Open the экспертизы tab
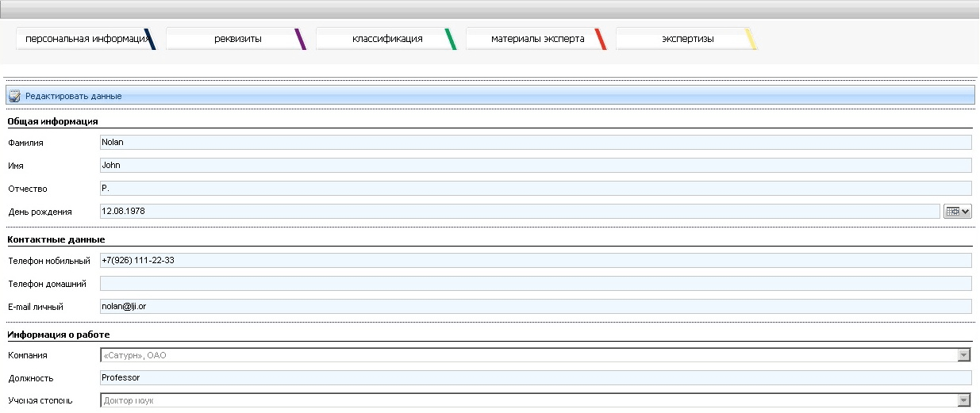The image size is (980, 413). [687, 39]
